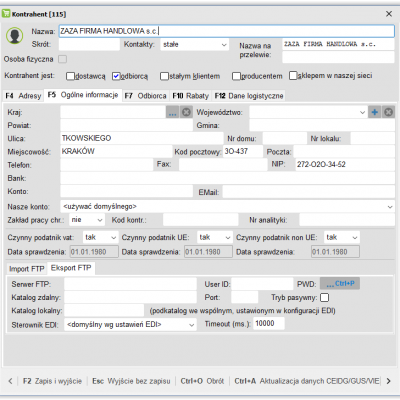Click the Miejscowość field with KRAKÓW
400x400 pixels.
coord(116,151)
